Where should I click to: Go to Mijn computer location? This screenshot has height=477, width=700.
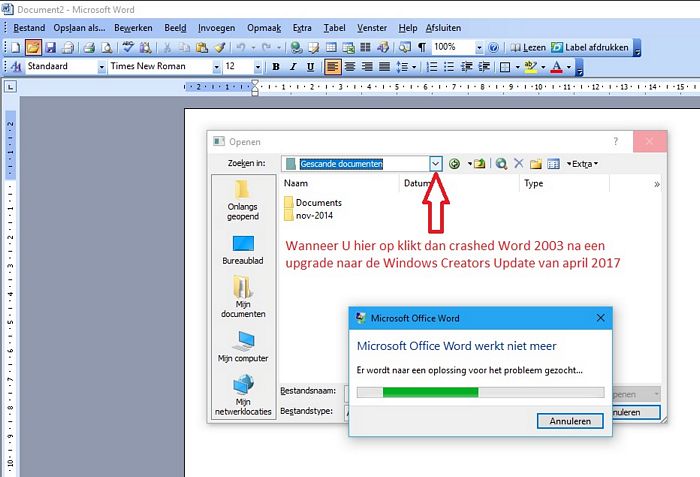click(243, 347)
